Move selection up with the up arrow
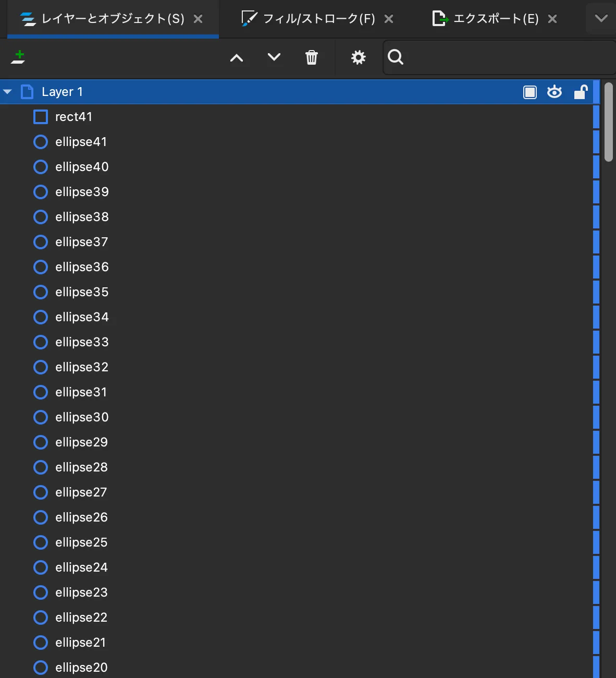This screenshot has height=678, width=616. (237, 57)
